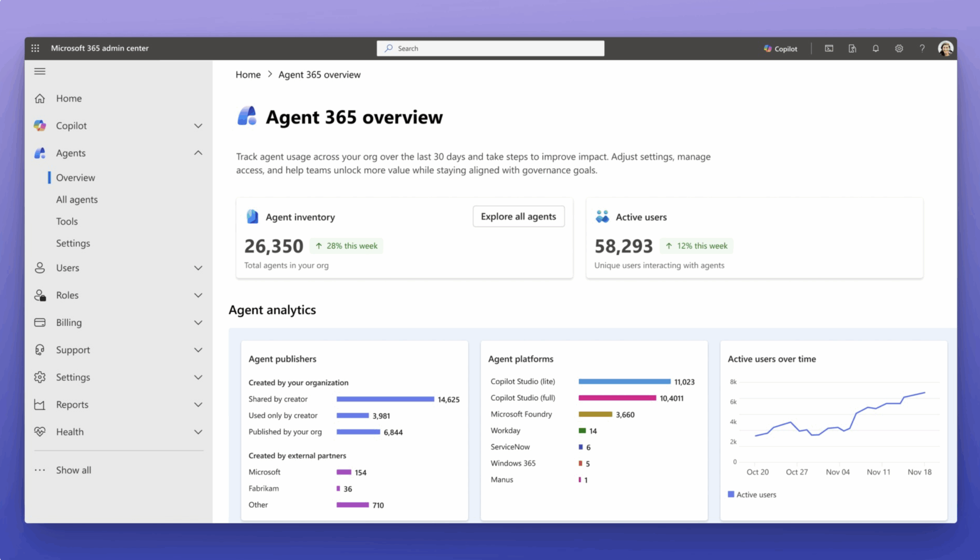Expand the Copilot navigation section
980x560 pixels.
(198, 126)
